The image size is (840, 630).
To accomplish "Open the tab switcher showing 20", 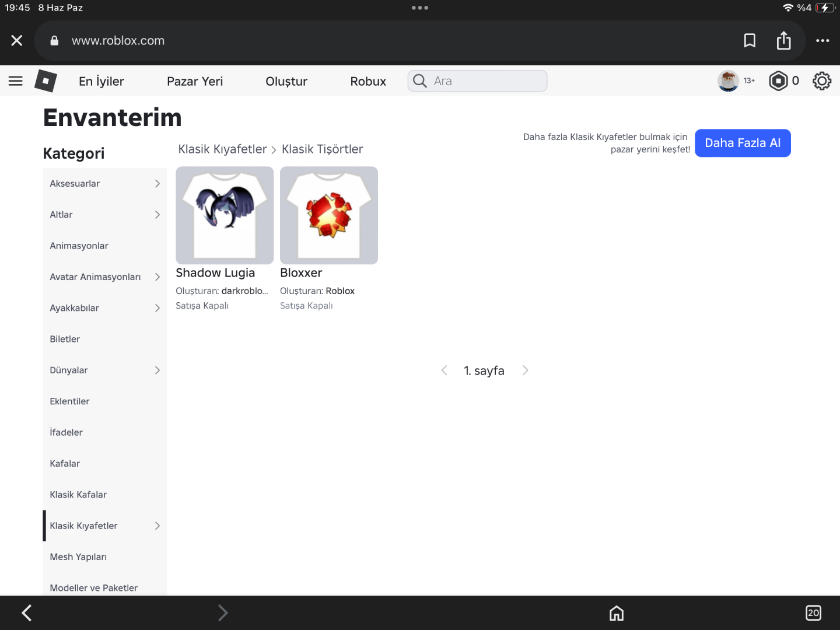I will click(x=813, y=612).
